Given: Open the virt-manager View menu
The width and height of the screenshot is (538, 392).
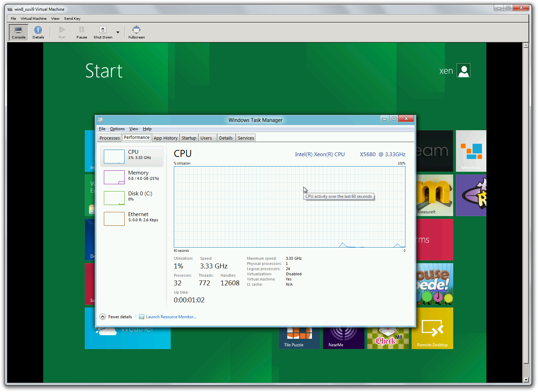Looking at the screenshot, I should point(55,19).
